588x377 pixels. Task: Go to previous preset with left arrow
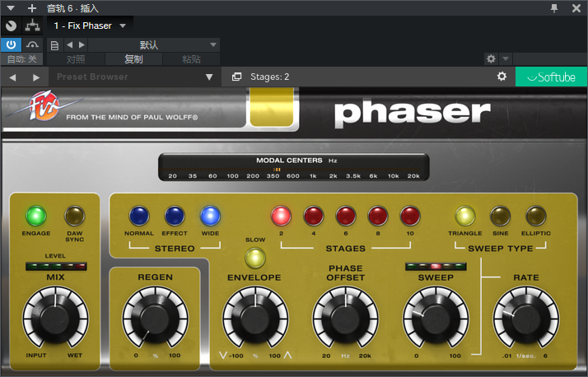pos(69,45)
